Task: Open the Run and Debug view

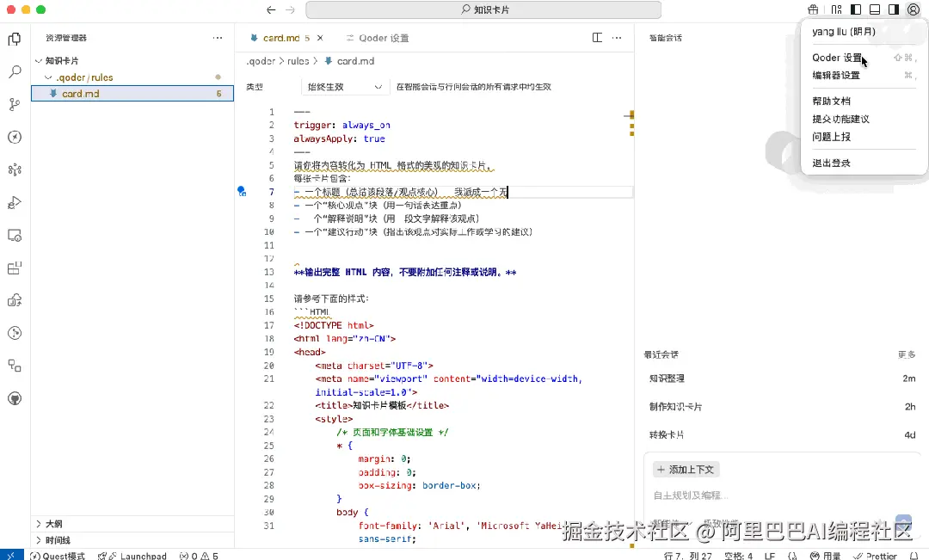Action: coord(15,203)
